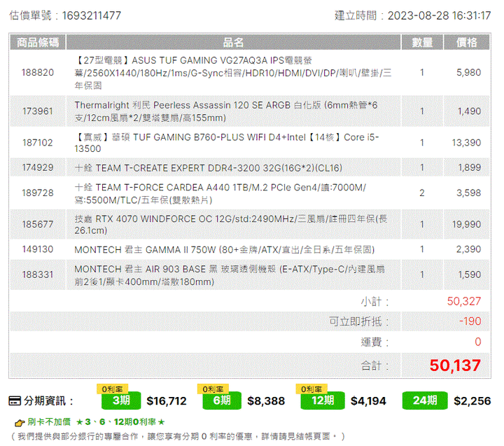Click the credit card installment icon
This screenshot has width=504, height=446.
pyautogui.click(x=15, y=401)
